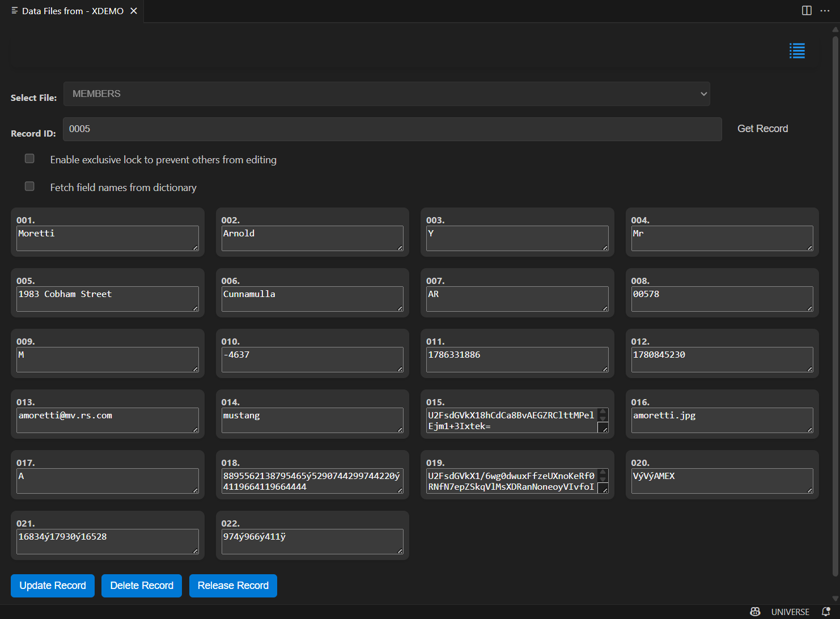Click the resize grip of field 001

tap(196, 248)
